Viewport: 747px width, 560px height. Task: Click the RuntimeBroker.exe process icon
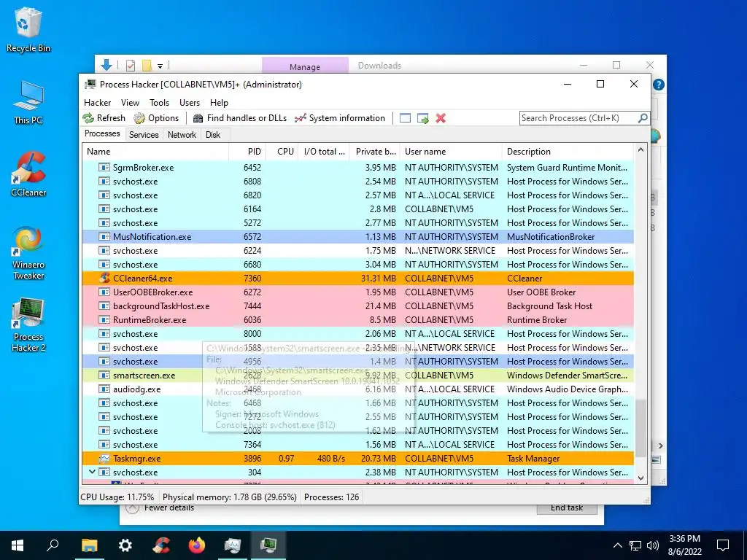104,319
